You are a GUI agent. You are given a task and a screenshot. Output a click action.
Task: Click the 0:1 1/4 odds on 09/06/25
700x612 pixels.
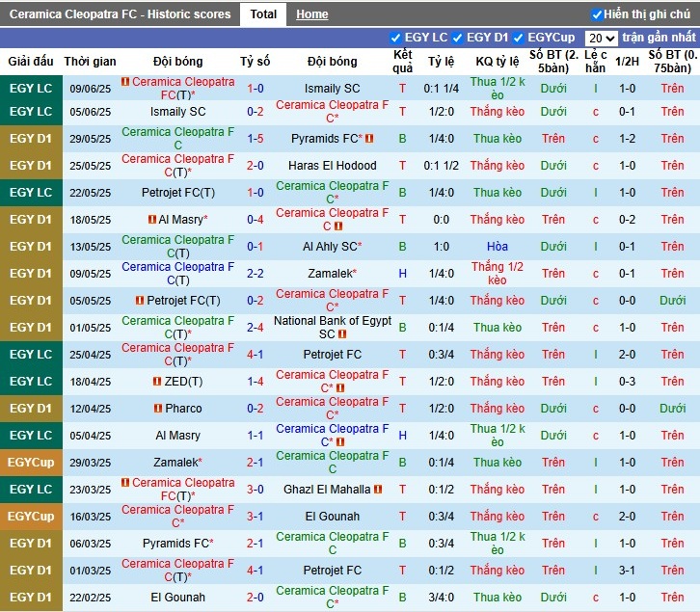pyautogui.click(x=441, y=89)
